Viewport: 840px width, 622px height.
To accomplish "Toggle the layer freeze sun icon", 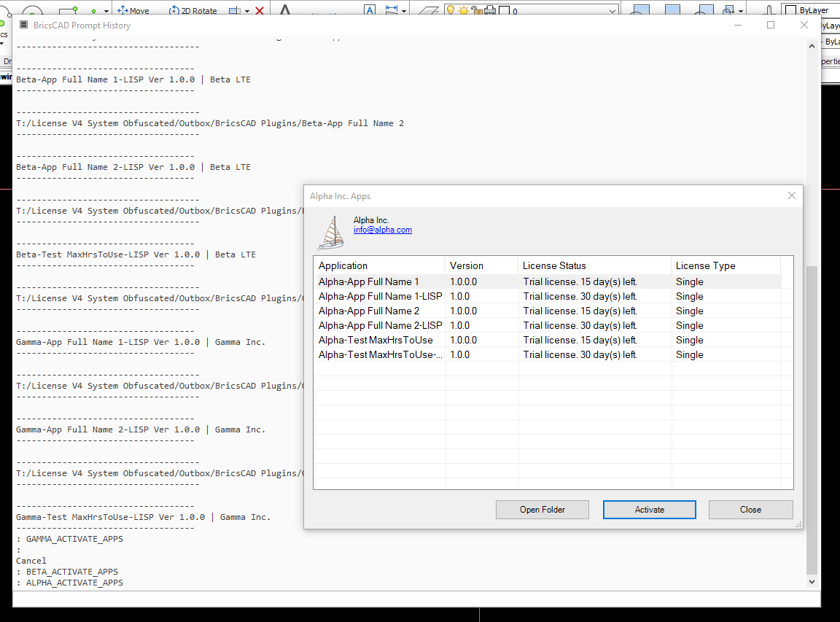I will click(x=464, y=10).
